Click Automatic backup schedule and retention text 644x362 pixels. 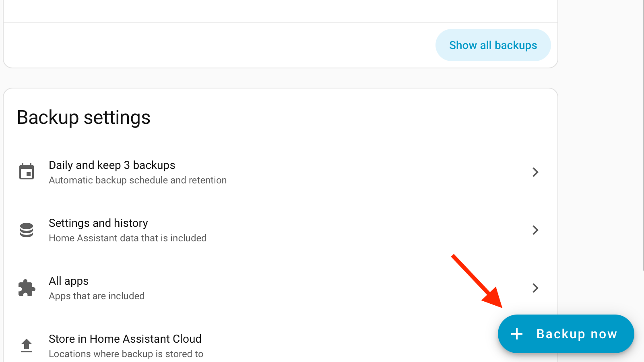pyautogui.click(x=138, y=180)
